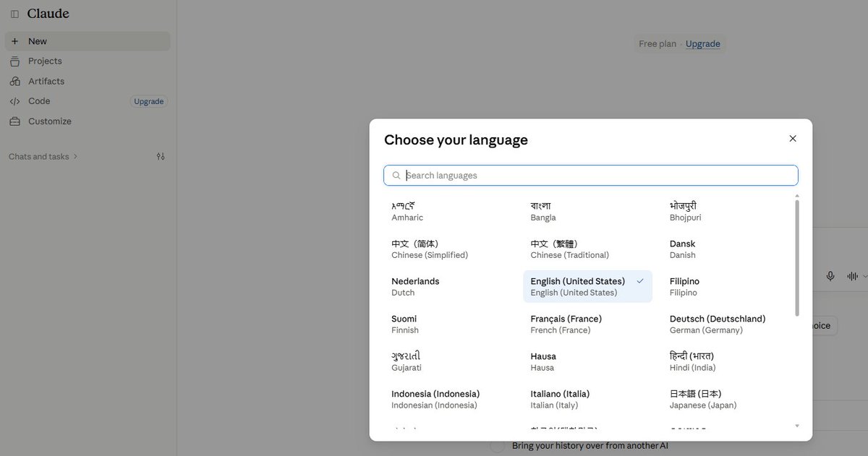Click the Customize briefcase icon
This screenshot has height=456, width=868.
point(14,121)
